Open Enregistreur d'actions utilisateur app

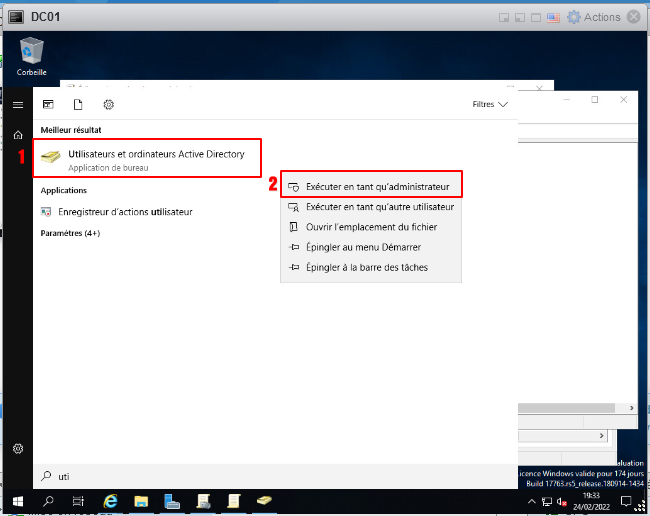click(125, 212)
